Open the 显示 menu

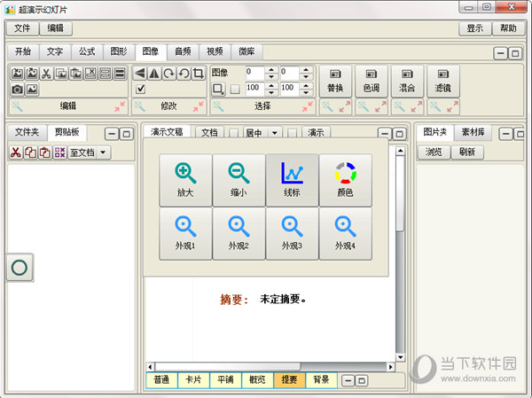click(475, 28)
